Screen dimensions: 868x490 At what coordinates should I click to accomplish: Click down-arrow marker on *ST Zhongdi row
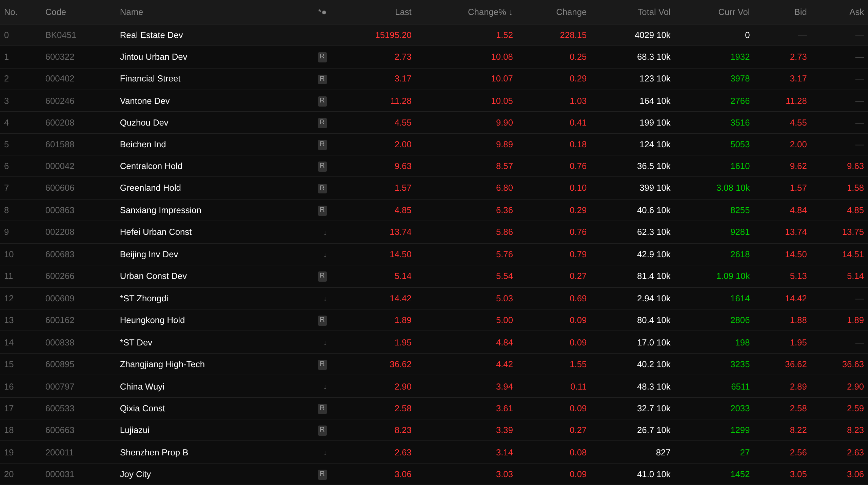pyautogui.click(x=325, y=299)
